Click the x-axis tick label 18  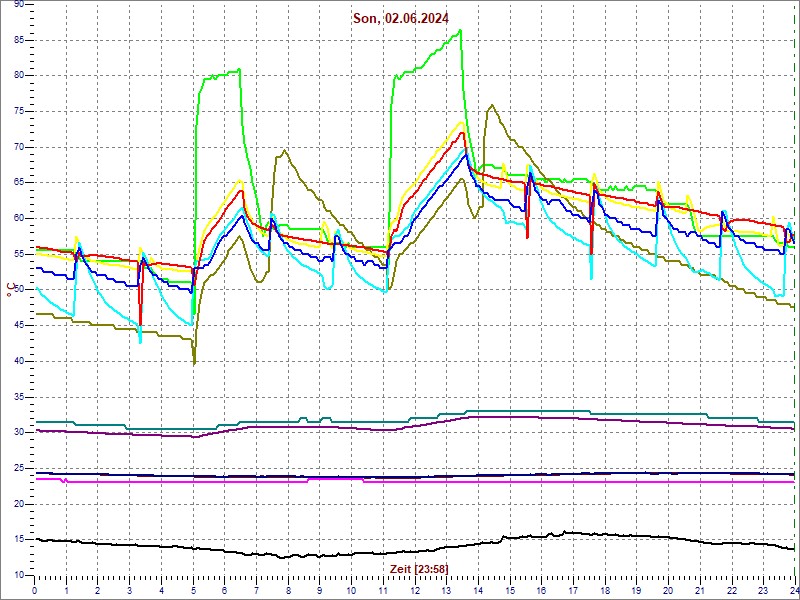pos(605,591)
